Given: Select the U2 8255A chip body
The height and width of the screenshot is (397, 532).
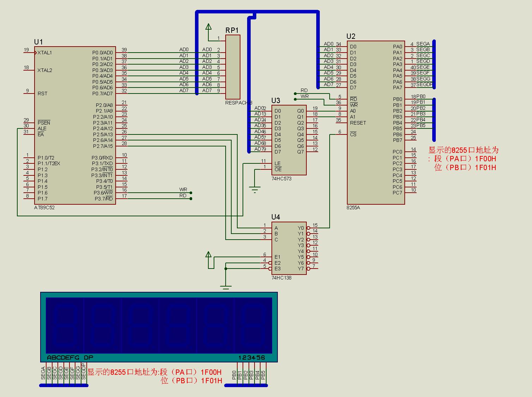Looking at the screenshot, I should (375, 122).
